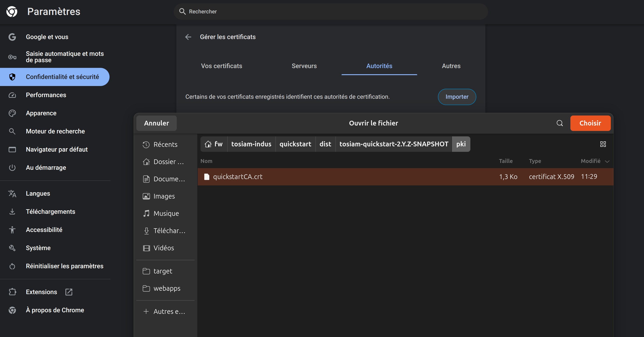Image resolution: width=644 pixels, height=337 pixels.
Task: Select the quickstartCA.crt file row
Action: (405, 177)
